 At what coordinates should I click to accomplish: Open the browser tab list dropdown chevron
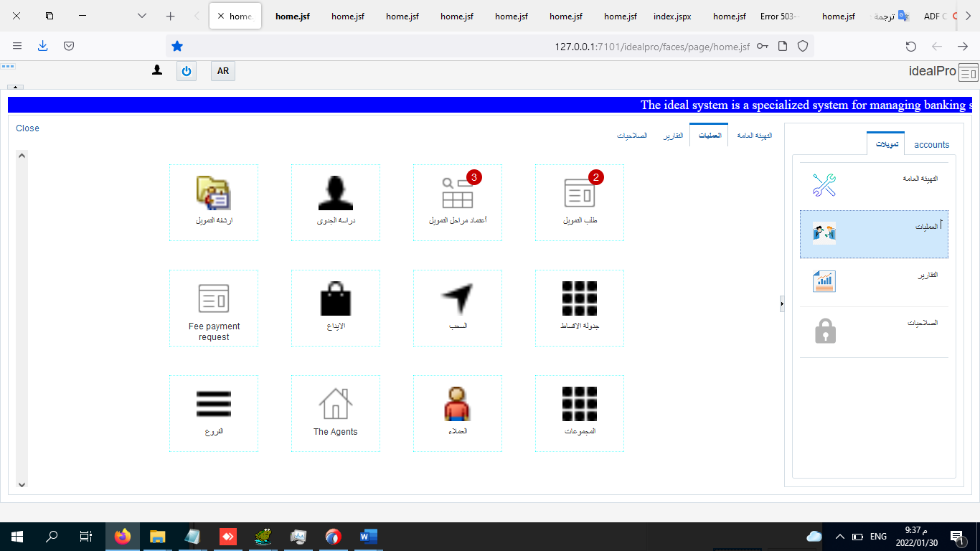(142, 16)
